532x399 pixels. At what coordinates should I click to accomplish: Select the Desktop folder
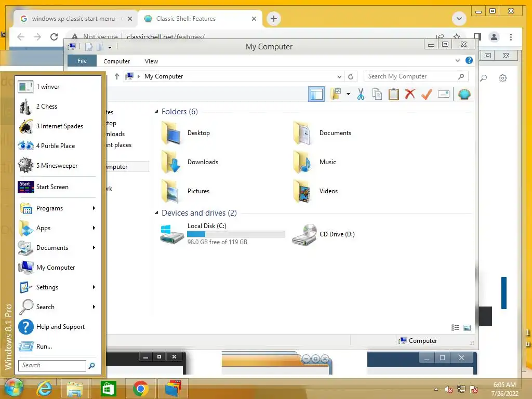186,133
